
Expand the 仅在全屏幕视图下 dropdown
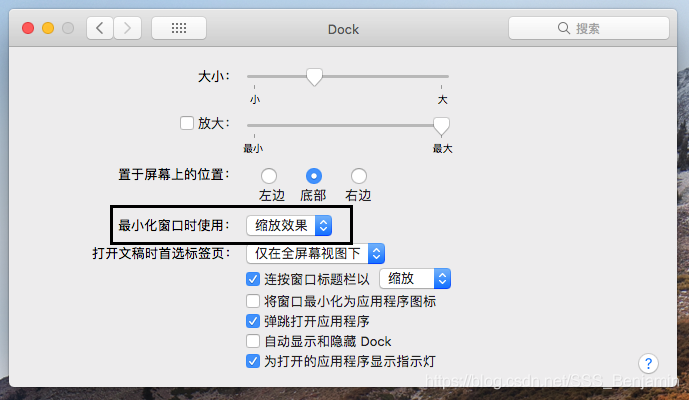pos(315,254)
